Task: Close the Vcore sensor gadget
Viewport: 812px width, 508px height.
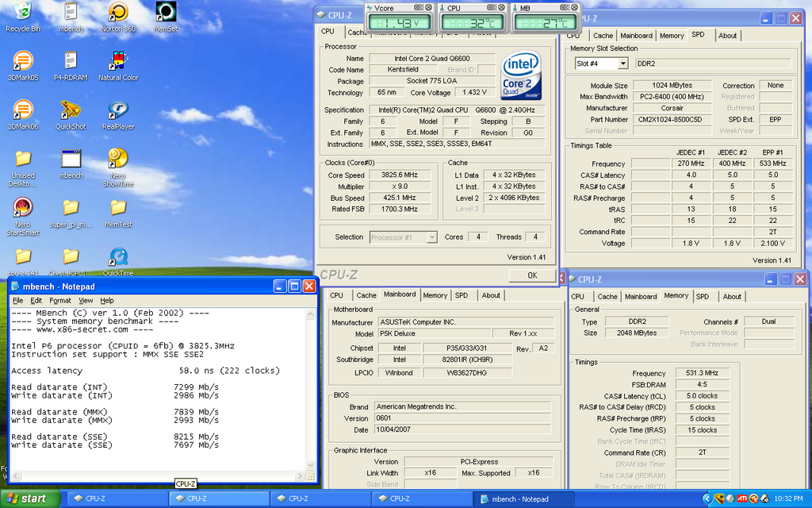Action: tap(428, 8)
